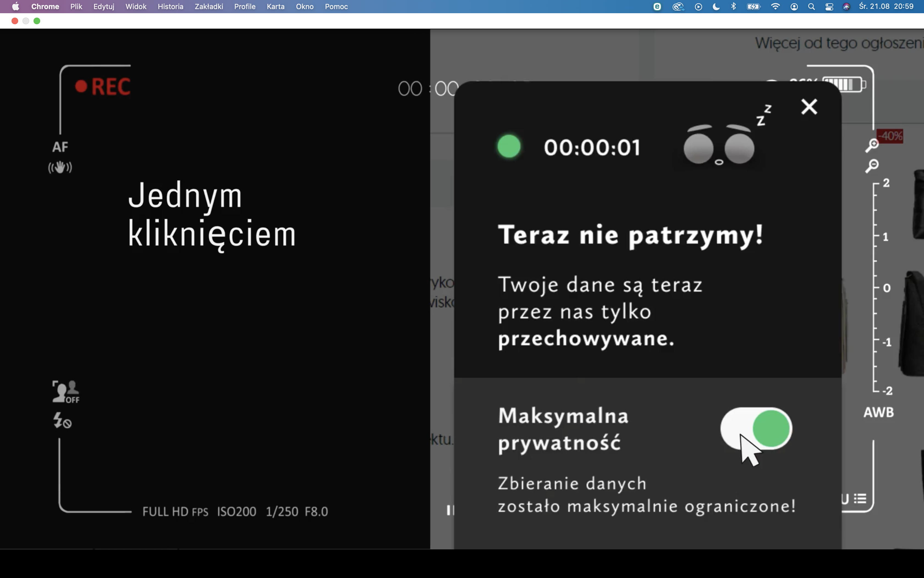The height and width of the screenshot is (578, 924).
Task: Open the Okno menu
Action: tap(305, 7)
